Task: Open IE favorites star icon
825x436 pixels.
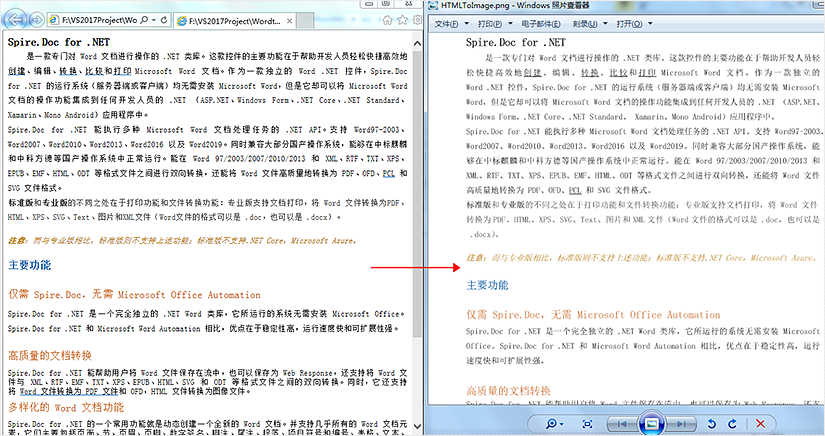Action: click(403, 20)
